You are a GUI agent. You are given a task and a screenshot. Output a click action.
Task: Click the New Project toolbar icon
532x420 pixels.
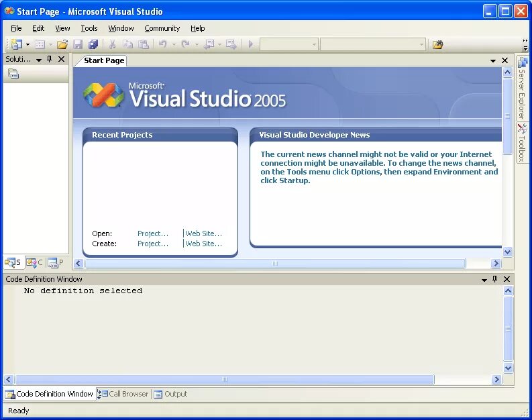(x=16, y=44)
